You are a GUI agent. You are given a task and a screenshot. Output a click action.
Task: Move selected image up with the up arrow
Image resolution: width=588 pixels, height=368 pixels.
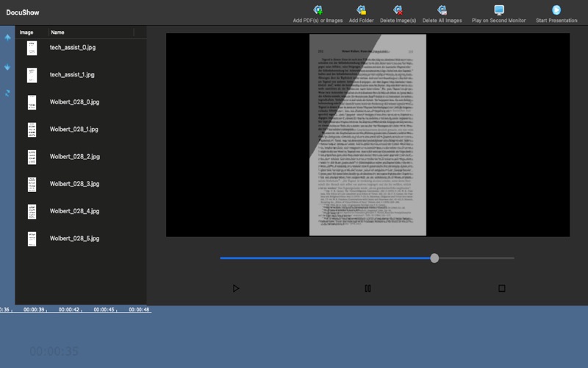[x=7, y=38]
